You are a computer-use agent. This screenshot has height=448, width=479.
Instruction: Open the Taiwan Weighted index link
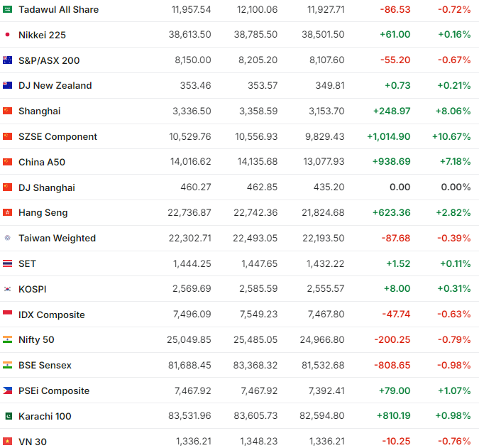pyautogui.click(x=57, y=239)
